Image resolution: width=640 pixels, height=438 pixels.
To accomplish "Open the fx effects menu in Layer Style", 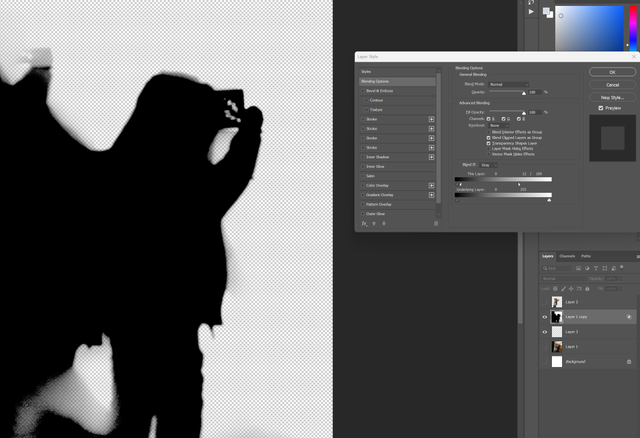I will pos(364,224).
